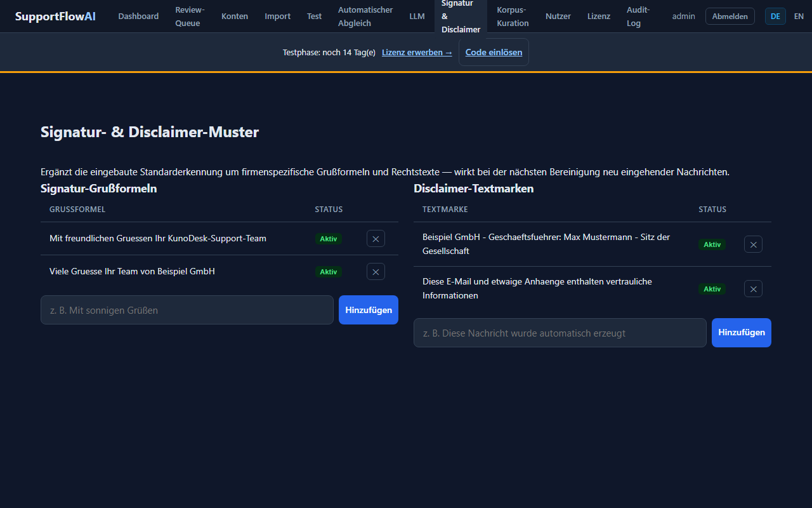Click the GRUSSFORMEL column header
Screen dimensions: 812x508
pyautogui.click(x=77, y=210)
